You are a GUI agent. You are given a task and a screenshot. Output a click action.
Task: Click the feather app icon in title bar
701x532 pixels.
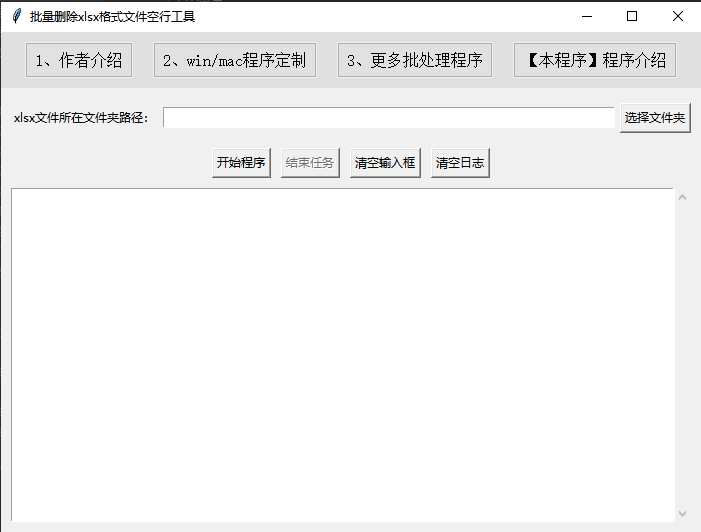tap(17, 16)
